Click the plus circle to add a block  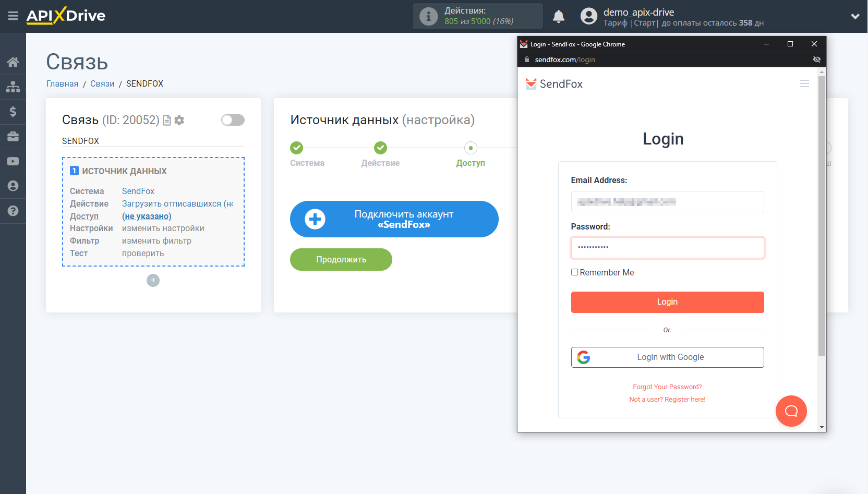click(x=153, y=281)
